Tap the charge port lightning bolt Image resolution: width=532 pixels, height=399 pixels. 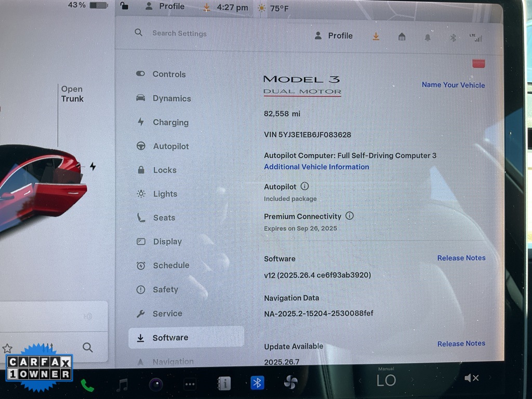click(x=92, y=166)
